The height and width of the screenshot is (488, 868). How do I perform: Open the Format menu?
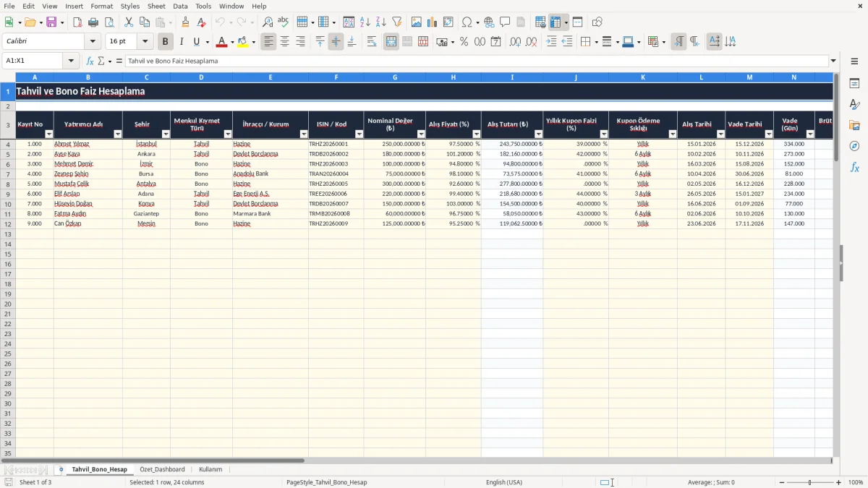(x=102, y=6)
